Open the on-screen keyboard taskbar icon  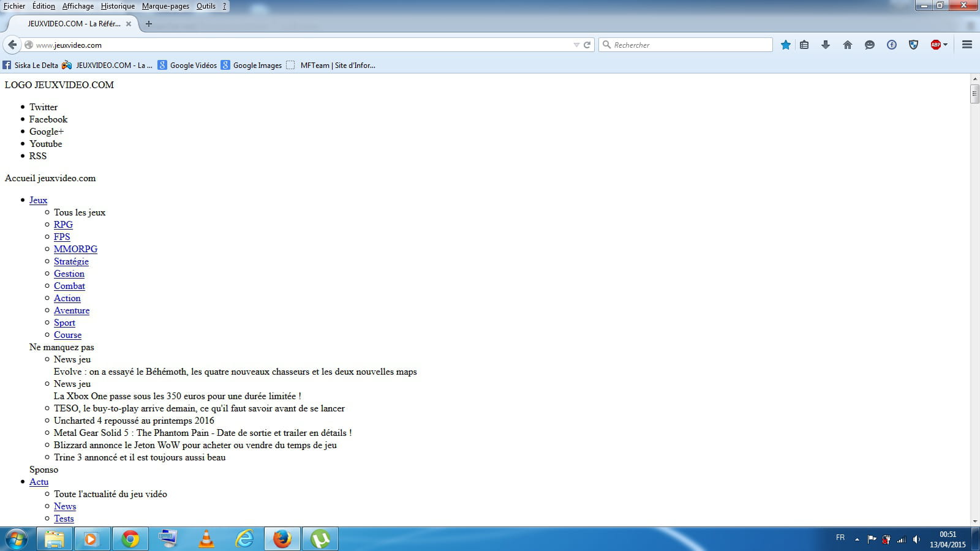168,539
